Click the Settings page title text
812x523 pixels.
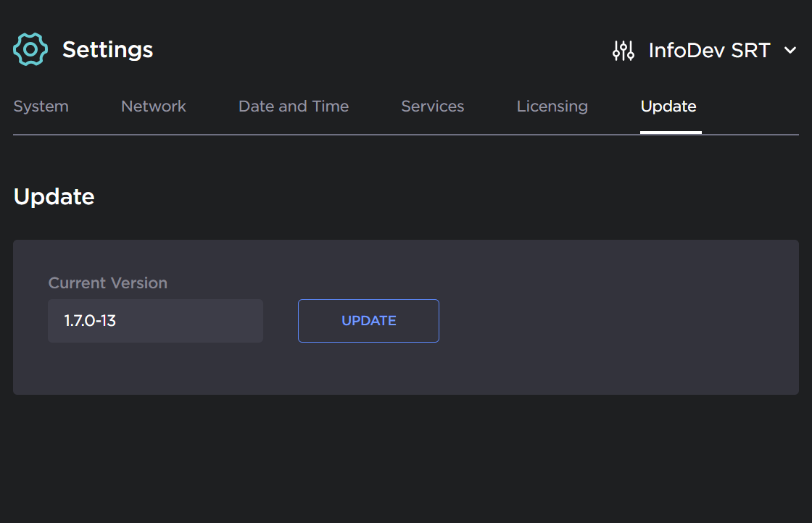click(x=107, y=49)
